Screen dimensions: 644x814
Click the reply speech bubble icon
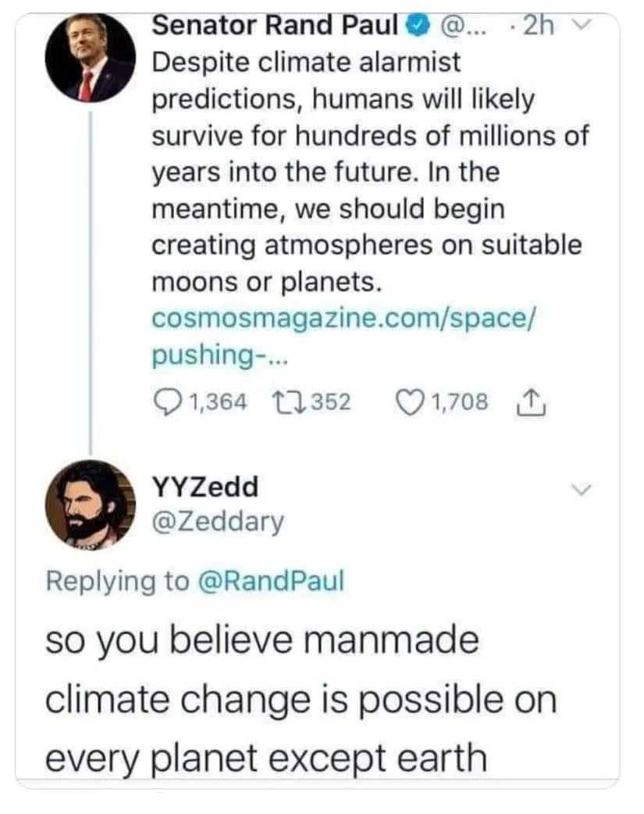(x=166, y=402)
